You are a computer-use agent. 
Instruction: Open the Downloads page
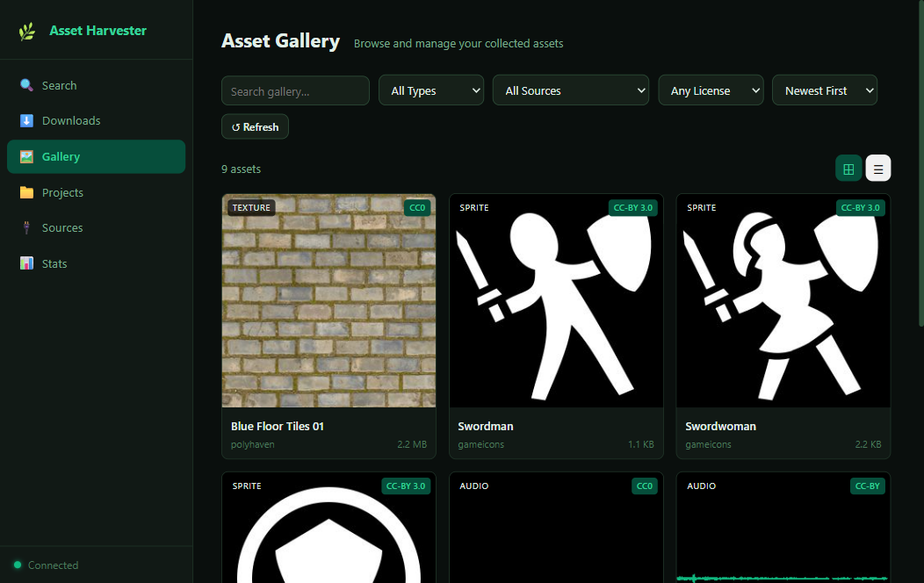click(x=96, y=120)
